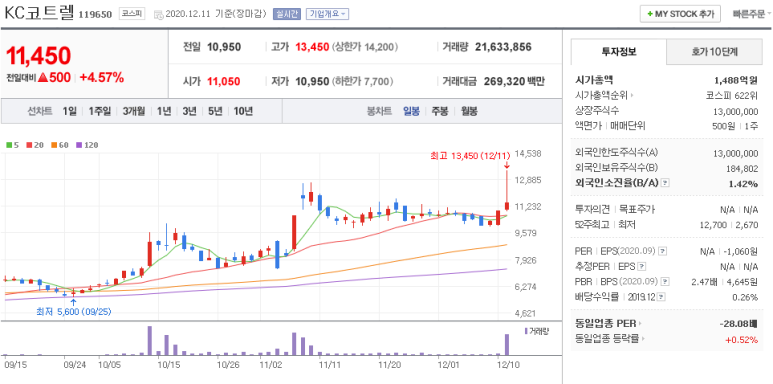The height and width of the screenshot is (384, 773).
Task: Click the current price 11,450
Action: [38, 56]
